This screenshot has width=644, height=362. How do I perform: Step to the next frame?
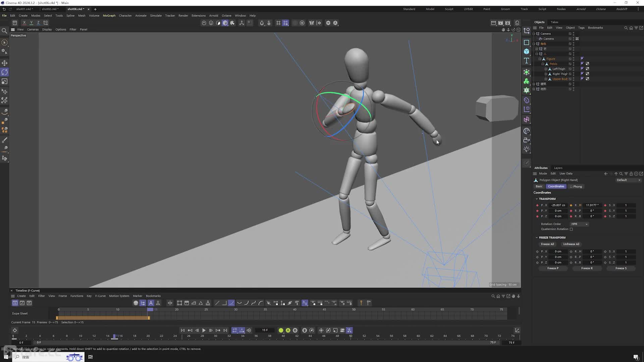(x=211, y=330)
